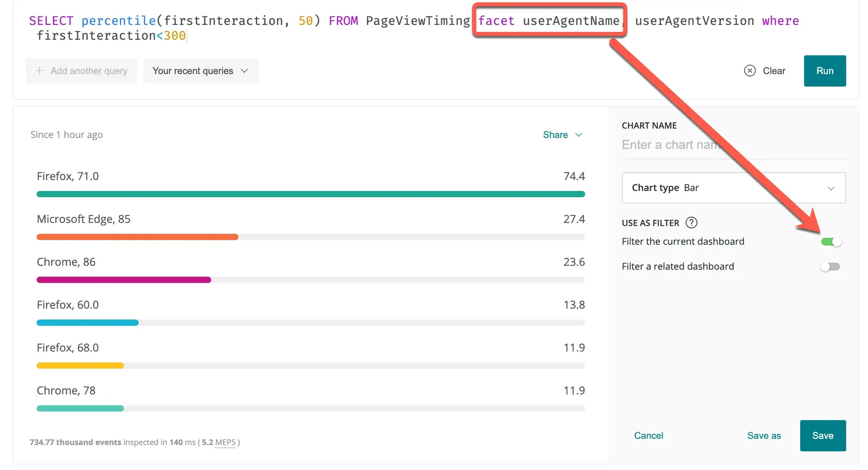The height and width of the screenshot is (470, 868).
Task: Select the Microsoft Edge, 85 orange bar
Action: pos(137,237)
